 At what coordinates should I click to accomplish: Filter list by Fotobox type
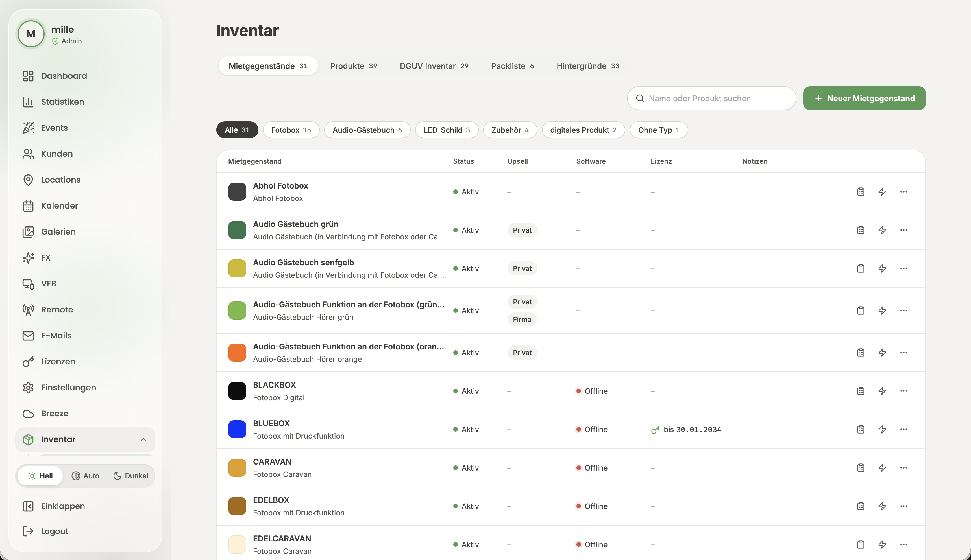click(x=291, y=130)
